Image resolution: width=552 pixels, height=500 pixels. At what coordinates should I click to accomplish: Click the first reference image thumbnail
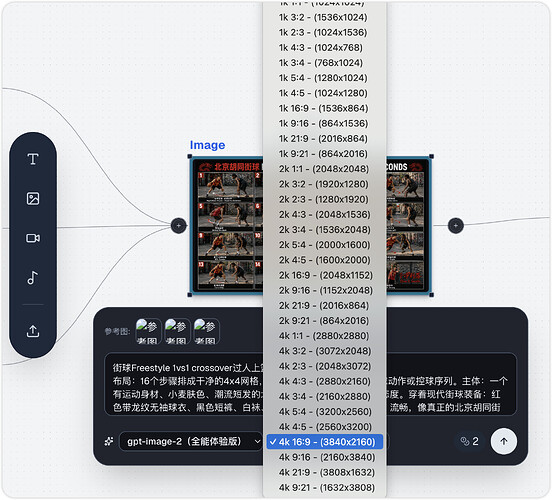[149, 331]
